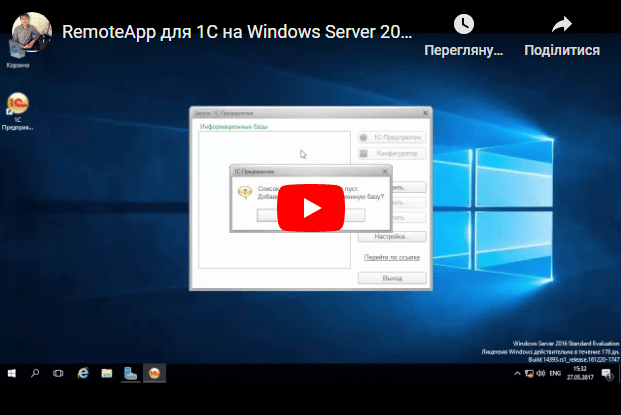Select the 1C taskbar icon

pos(154,373)
